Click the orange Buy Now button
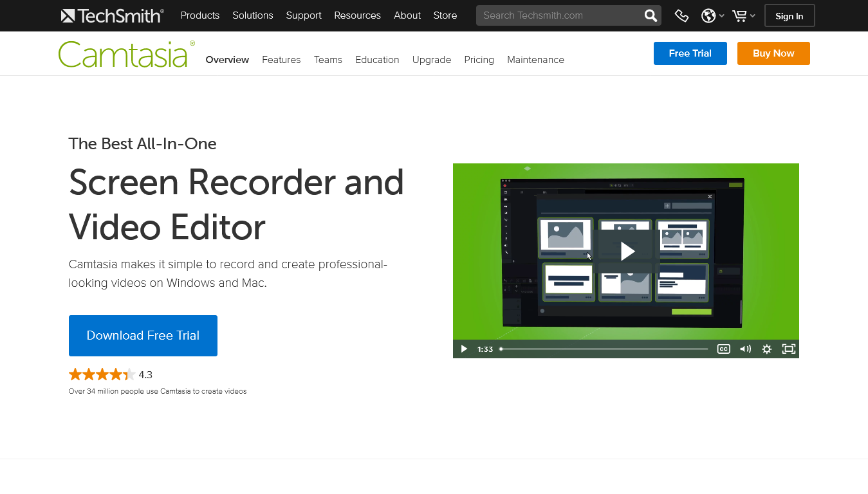The width and height of the screenshot is (868, 494). (x=773, y=53)
